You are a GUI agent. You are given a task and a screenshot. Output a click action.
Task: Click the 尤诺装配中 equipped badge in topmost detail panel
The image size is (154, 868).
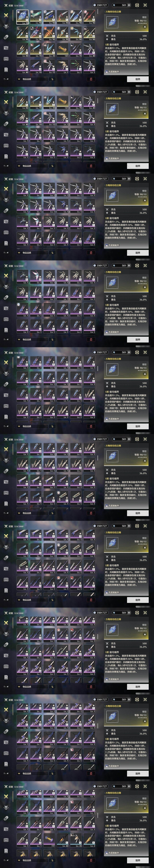tap(112, 71)
